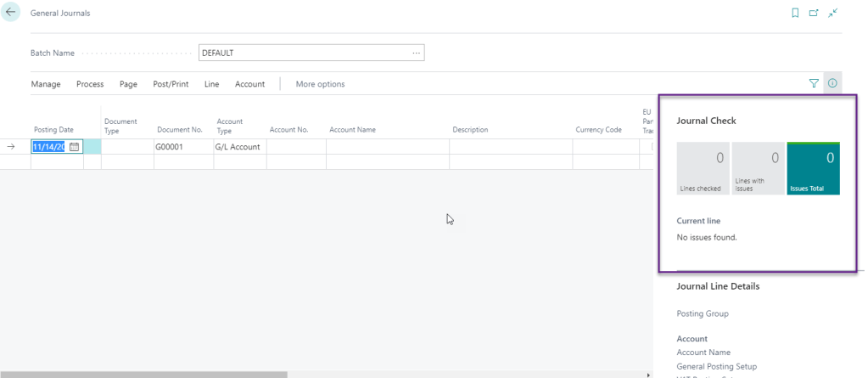Click the Lines checked tile
This screenshot has height=378, width=868.
pos(703,169)
